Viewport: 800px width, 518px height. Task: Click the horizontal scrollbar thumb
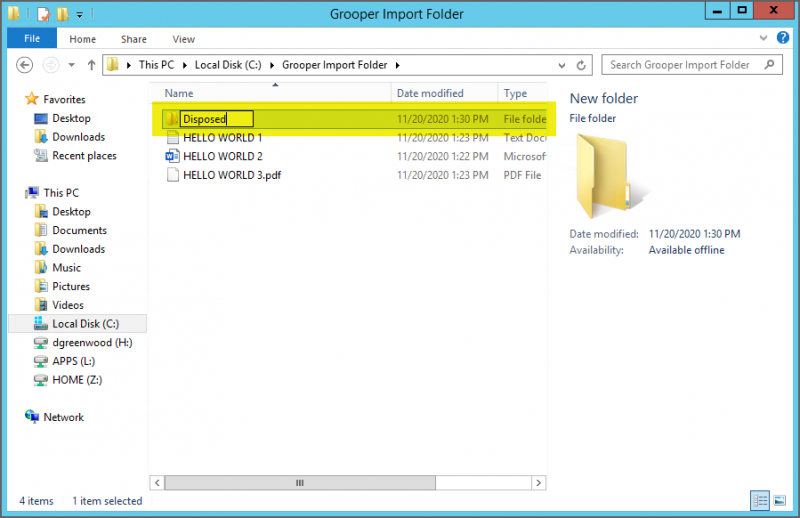(x=300, y=483)
